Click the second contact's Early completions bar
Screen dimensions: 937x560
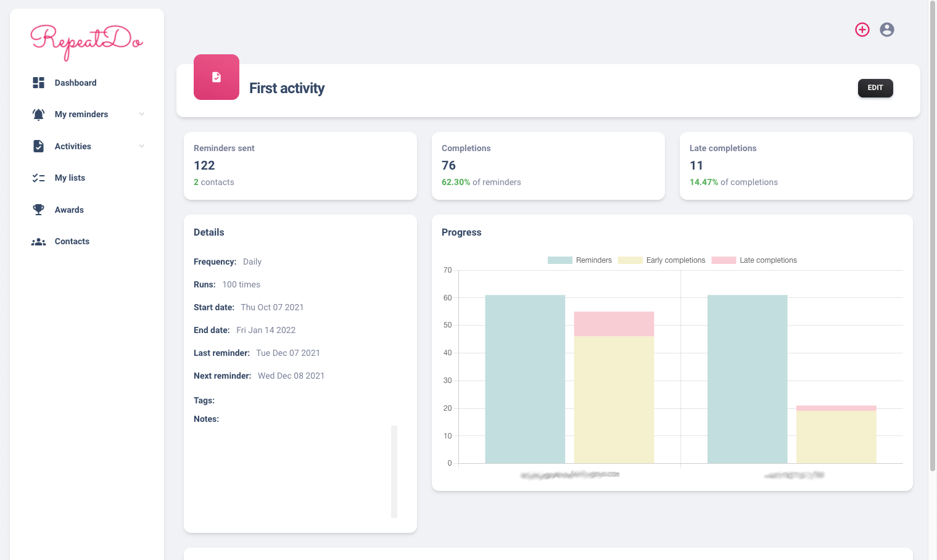point(836,437)
